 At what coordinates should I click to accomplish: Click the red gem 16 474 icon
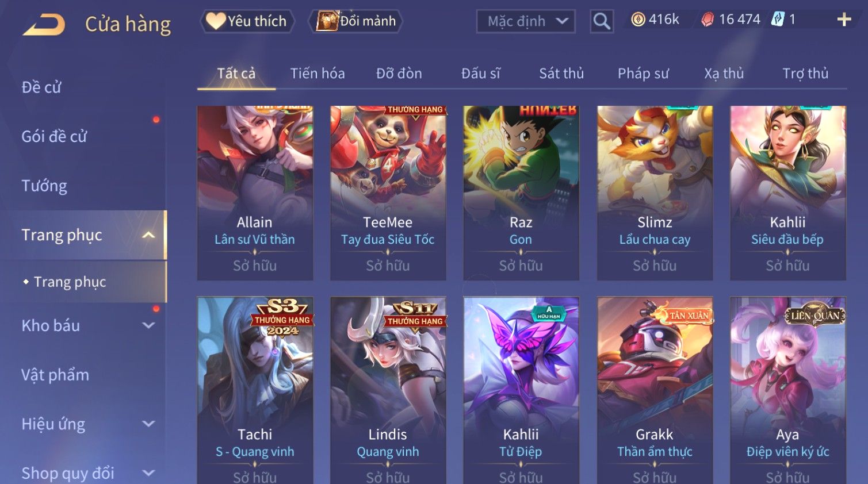point(708,20)
